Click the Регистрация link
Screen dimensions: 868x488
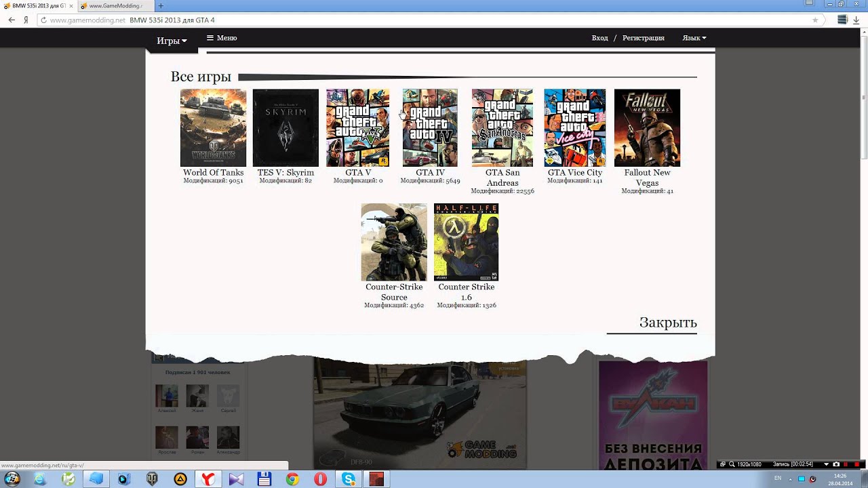643,38
